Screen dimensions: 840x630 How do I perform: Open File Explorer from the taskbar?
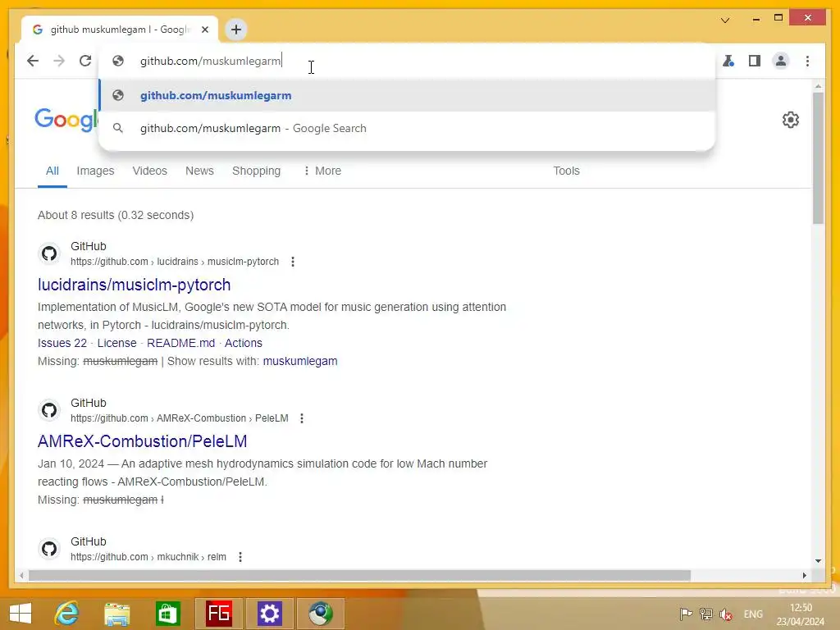(117, 614)
